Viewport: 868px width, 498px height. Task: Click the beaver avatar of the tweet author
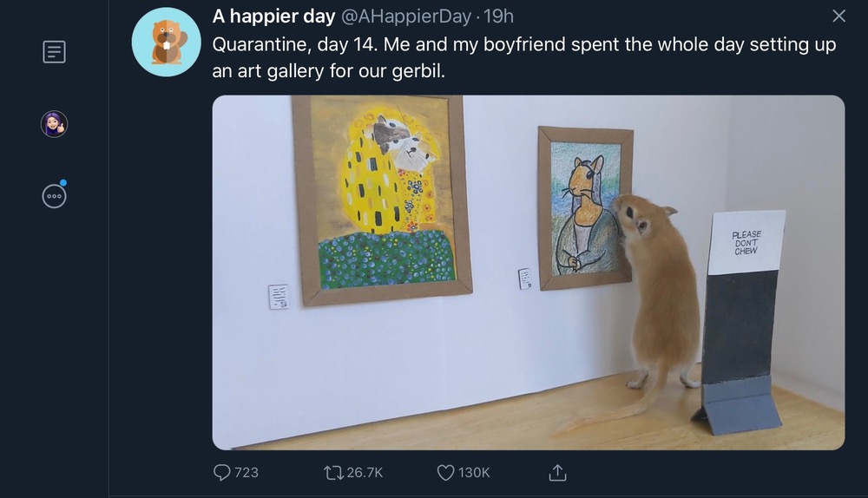click(x=166, y=42)
